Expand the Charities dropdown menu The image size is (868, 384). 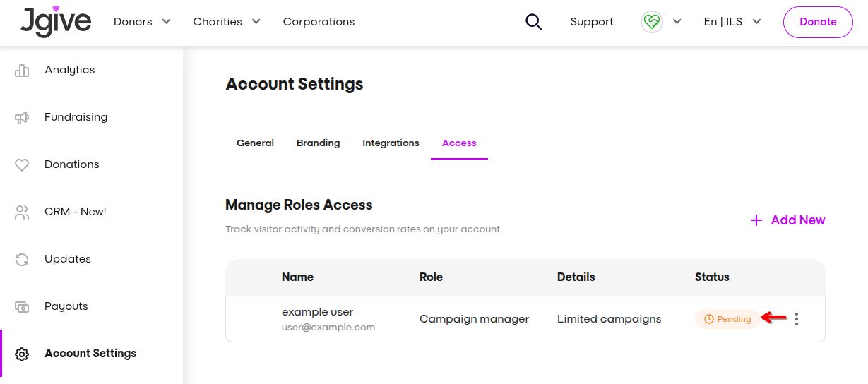click(x=227, y=22)
